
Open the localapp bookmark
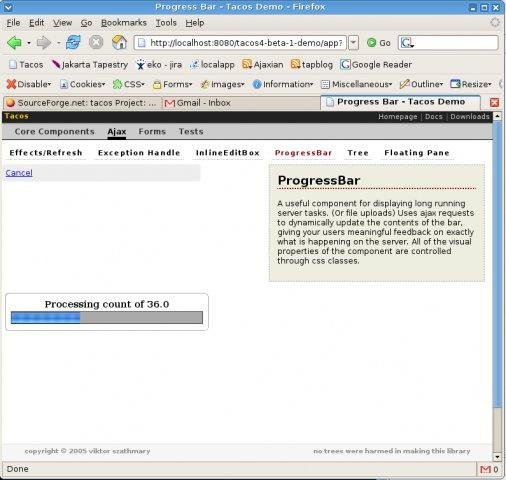(x=212, y=64)
